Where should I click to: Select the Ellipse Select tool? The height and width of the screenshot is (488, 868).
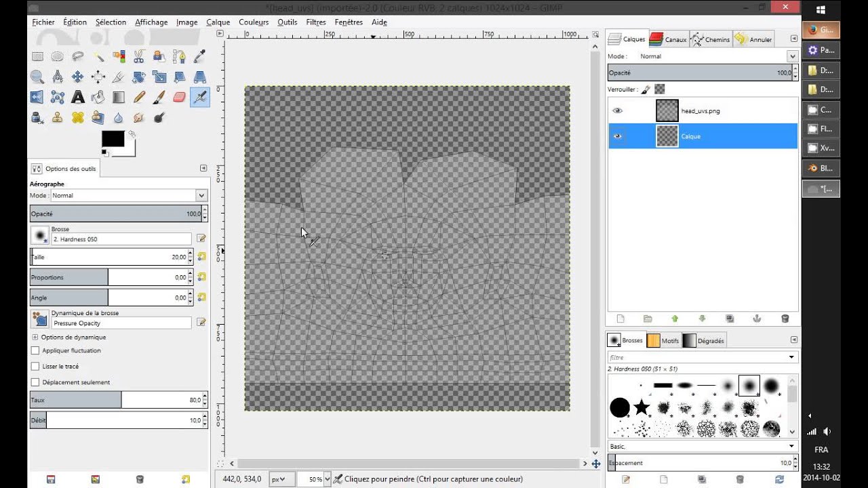[57, 56]
